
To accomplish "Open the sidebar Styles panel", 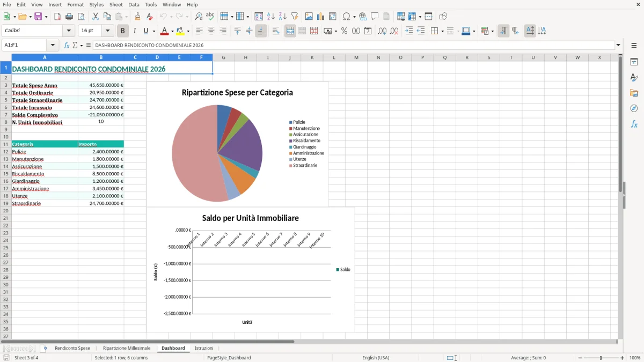I will pyautogui.click(x=634, y=77).
